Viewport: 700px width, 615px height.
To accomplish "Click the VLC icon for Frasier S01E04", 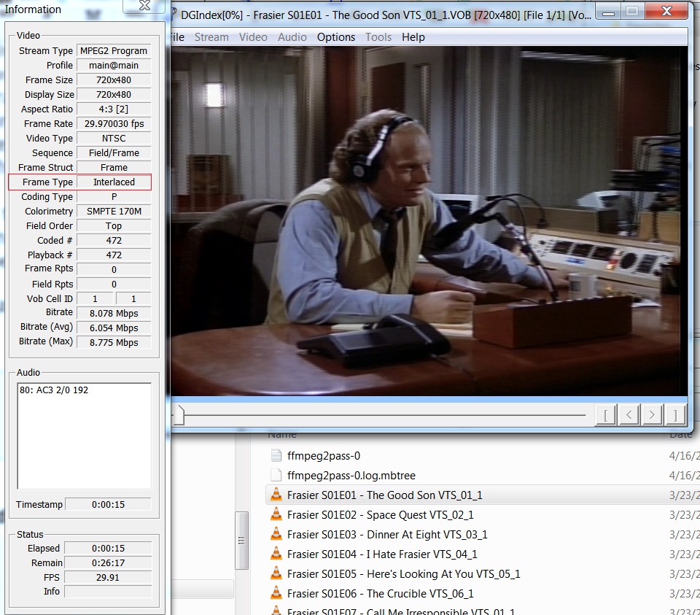I will click(x=276, y=554).
